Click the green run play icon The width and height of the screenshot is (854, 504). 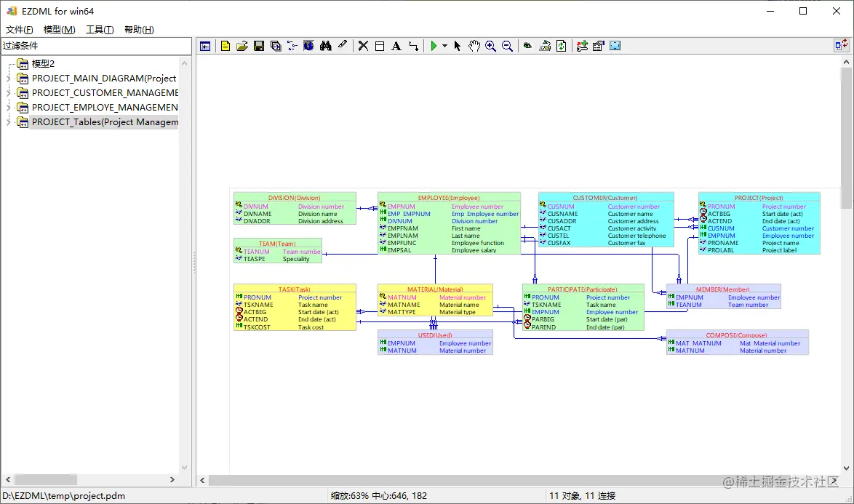pos(434,47)
